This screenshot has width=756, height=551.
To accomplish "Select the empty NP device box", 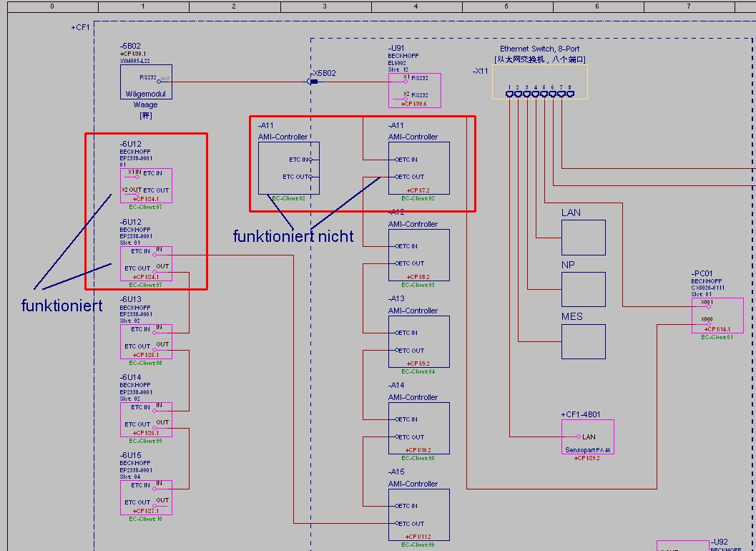I will pos(584,290).
